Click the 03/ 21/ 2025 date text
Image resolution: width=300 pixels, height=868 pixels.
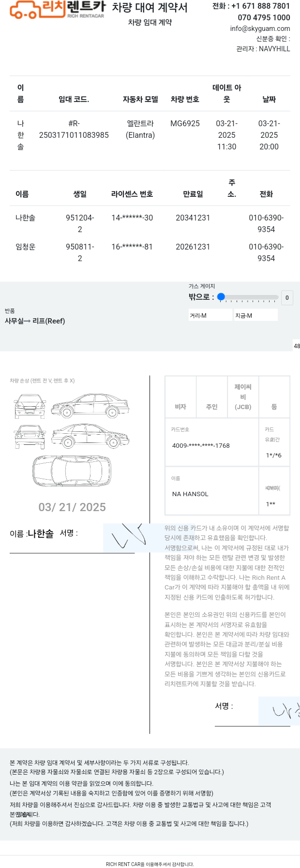point(72,507)
